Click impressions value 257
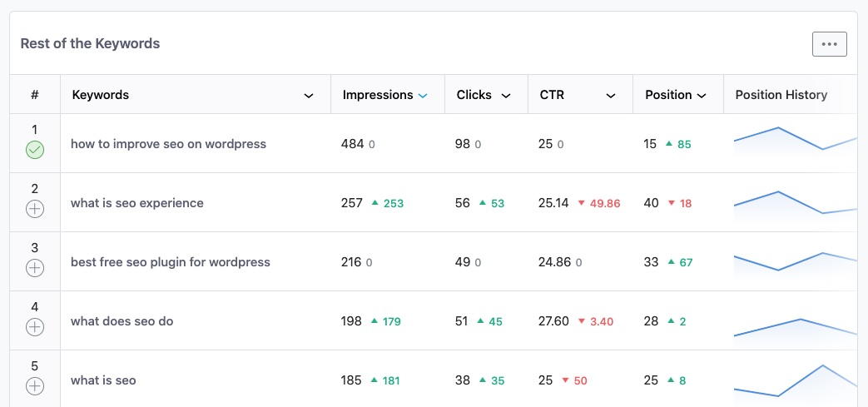 (x=351, y=203)
